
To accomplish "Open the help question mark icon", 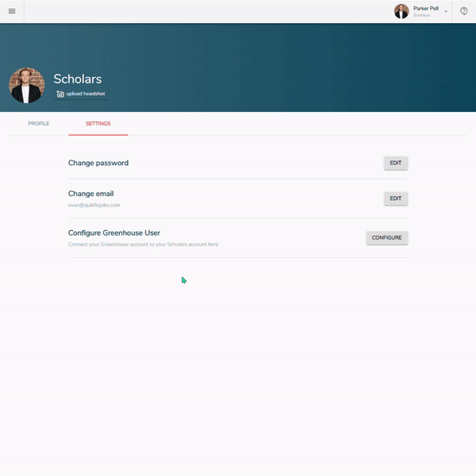I will [463, 11].
